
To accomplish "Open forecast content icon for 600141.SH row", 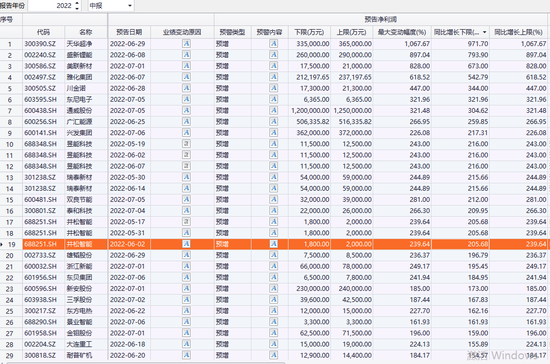I will pos(273,133).
